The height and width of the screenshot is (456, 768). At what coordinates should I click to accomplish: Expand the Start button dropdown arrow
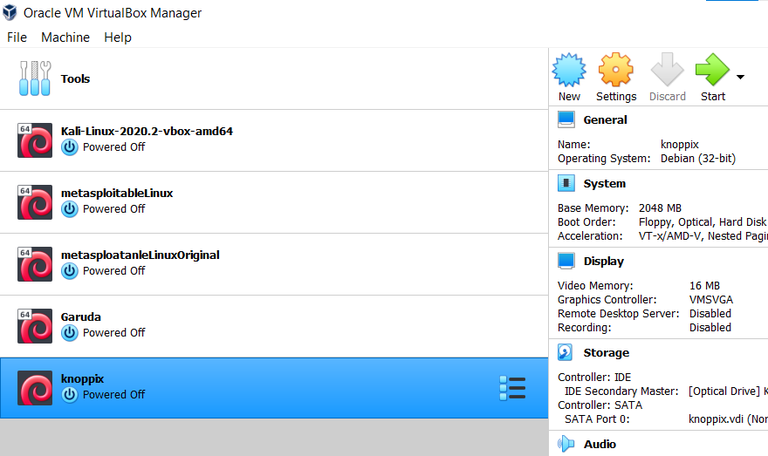pyautogui.click(x=741, y=77)
